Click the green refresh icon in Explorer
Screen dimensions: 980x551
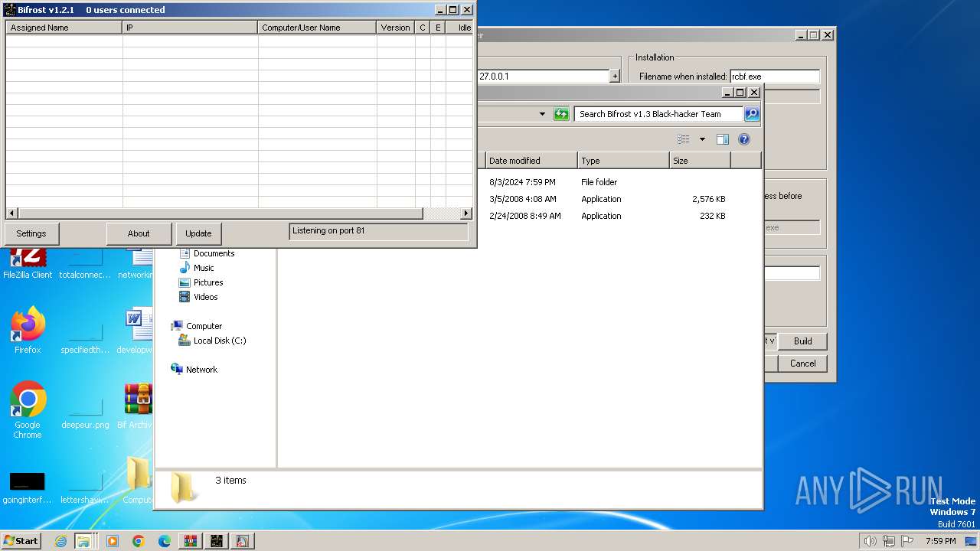pyautogui.click(x=561, y=114)
